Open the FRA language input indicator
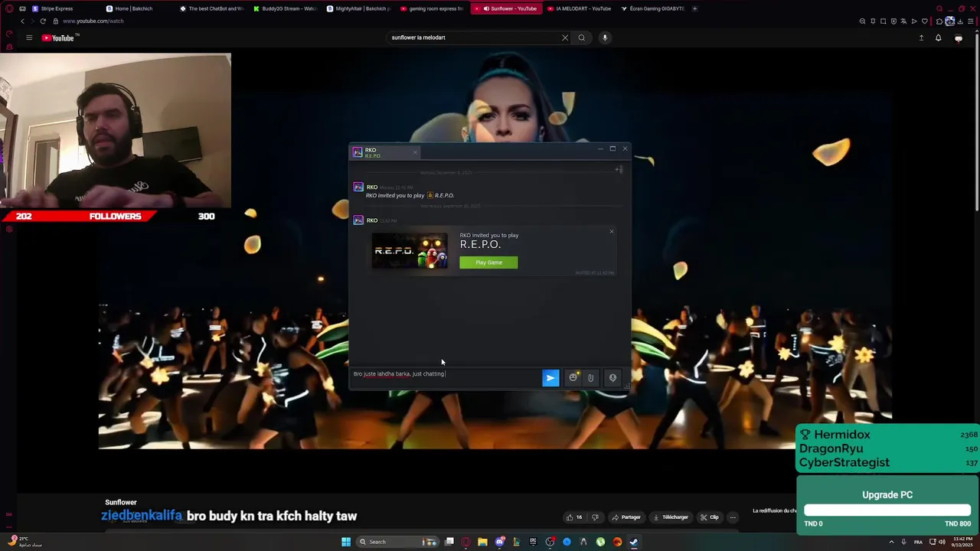Screen dimensions: 980x551 click(x=918, y=542)
